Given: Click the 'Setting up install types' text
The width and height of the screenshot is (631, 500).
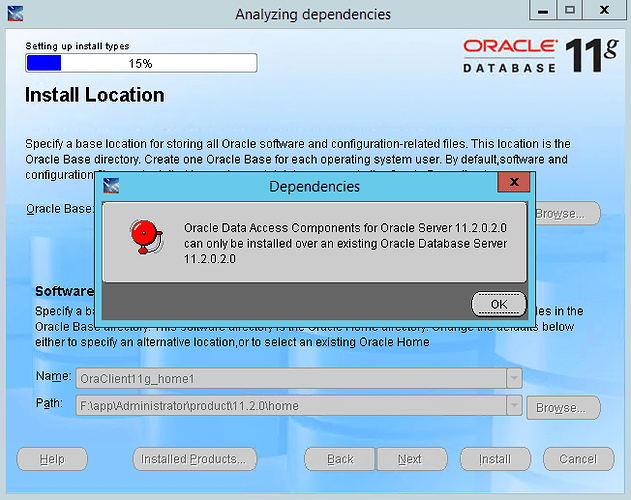Looking at the screenshot, I should [77, 46].
